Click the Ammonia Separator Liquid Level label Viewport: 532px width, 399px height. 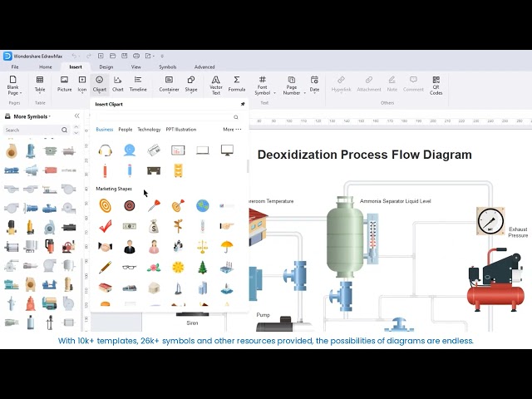coord(396,201)
